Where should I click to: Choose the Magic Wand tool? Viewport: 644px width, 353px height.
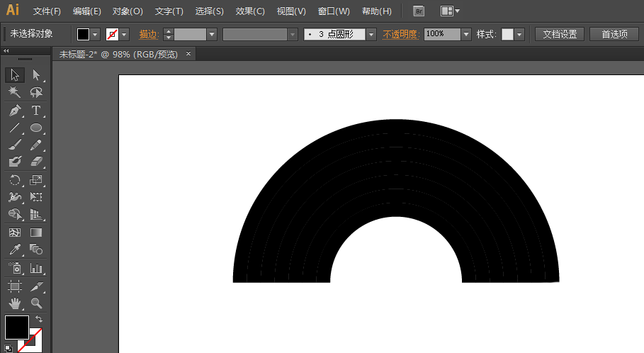[x=14, y=92]
